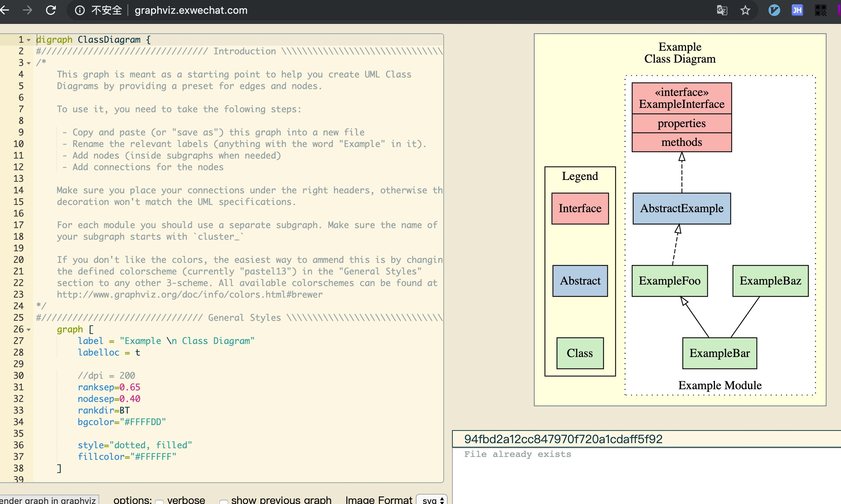Click the browser reload icon
This screenshot has width=841, height=504.
coord(51,10)
